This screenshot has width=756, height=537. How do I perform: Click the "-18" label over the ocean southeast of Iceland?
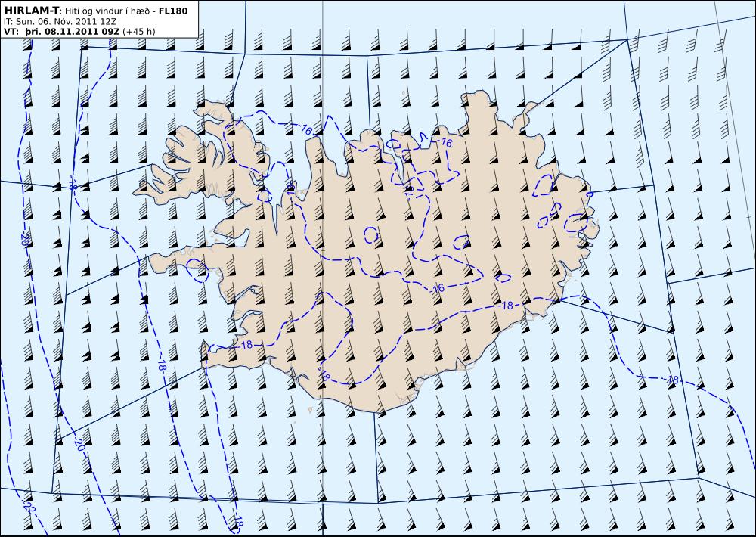[671, 380]
